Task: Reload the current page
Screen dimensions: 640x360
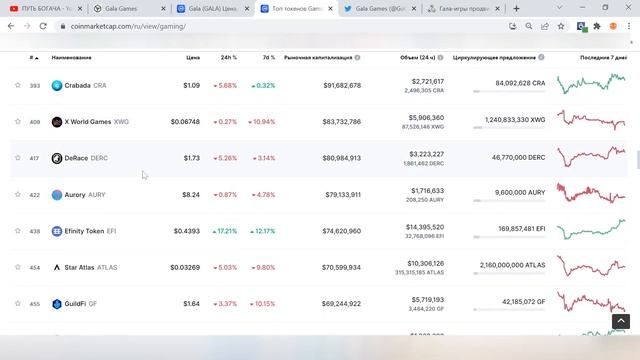Action: point(43,26)
